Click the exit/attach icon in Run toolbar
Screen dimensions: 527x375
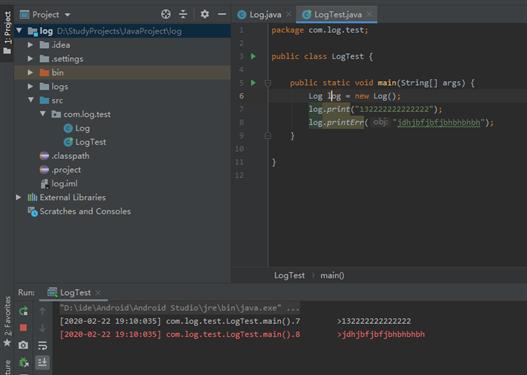coord(24,362)
